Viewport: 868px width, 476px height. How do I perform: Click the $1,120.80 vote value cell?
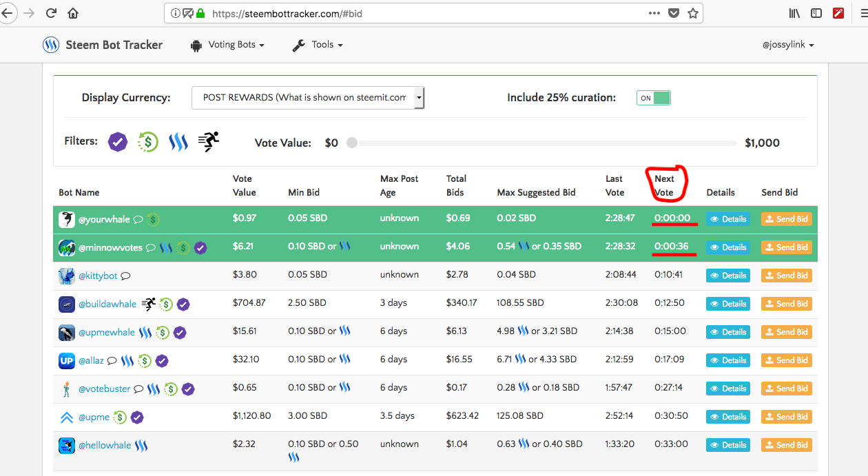point(252,416)
